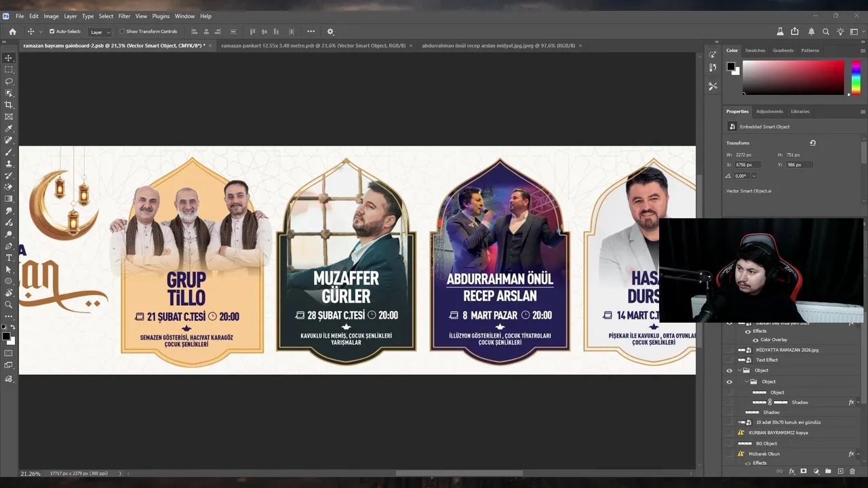This screenshot has height=488, width=868.
Task: Select the Crop tool
Action: [9, 104]
